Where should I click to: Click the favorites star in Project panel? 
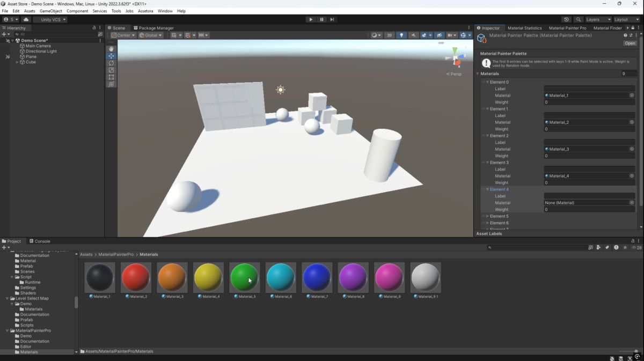[x=625, y=247]
